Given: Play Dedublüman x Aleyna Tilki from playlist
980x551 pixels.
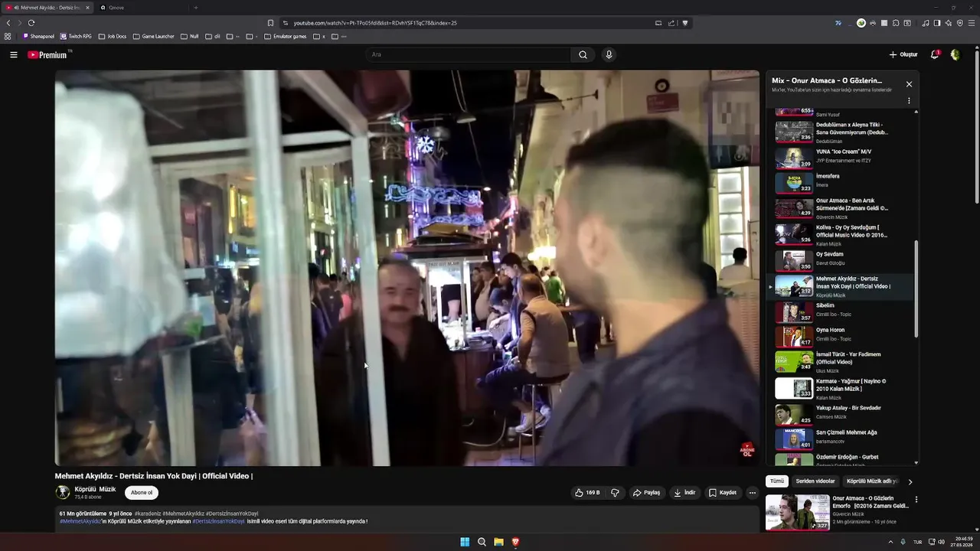Looking at the screenshot, I should (841, 132).
